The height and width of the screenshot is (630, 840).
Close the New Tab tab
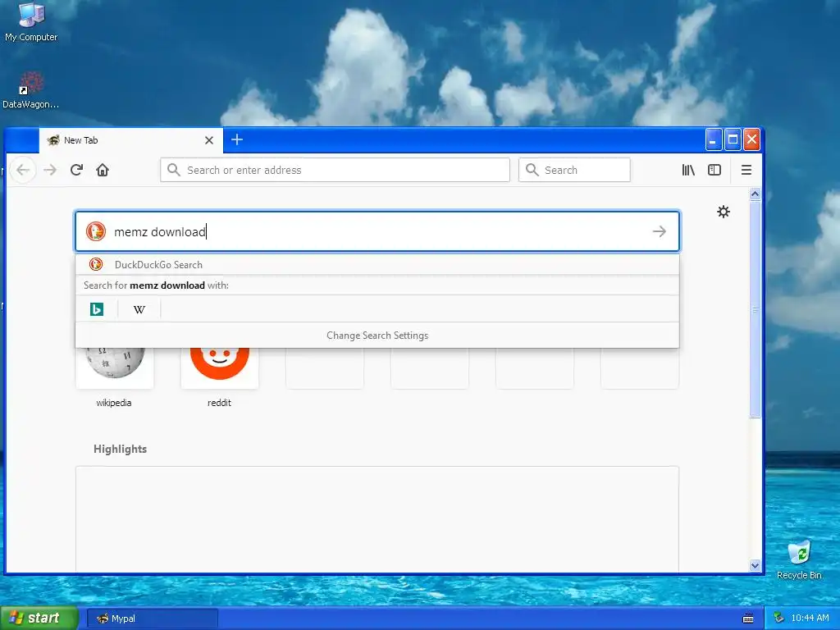tap(209, 140)
